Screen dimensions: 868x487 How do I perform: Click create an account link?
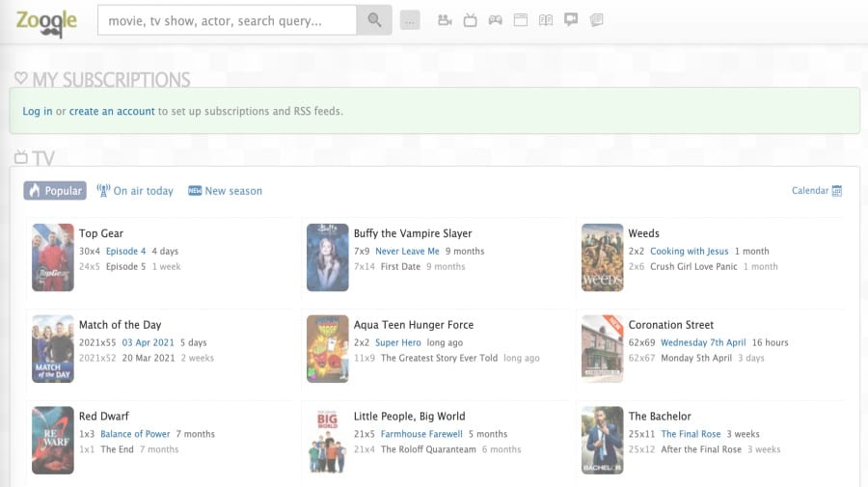(112, 111)
